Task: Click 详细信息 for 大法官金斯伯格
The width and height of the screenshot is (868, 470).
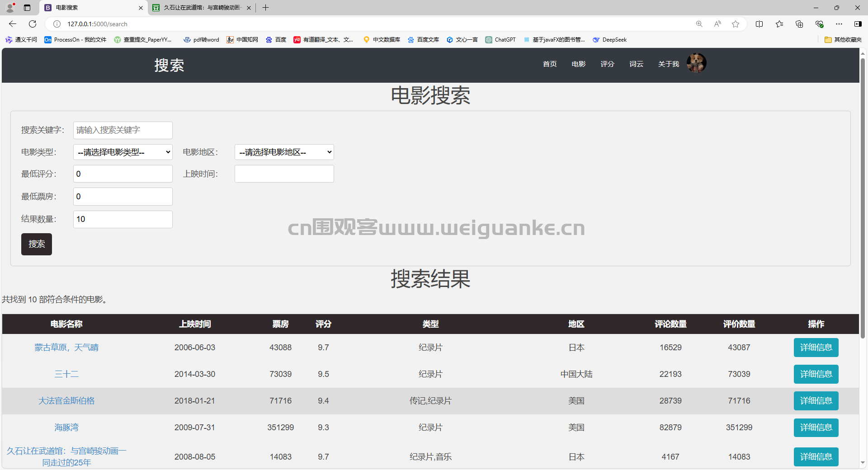Action: pyautogui.click(x=816, y=401)
